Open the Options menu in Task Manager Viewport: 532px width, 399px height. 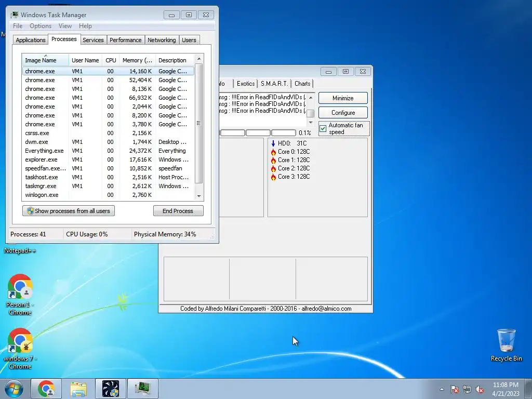(x=41, y=26)
